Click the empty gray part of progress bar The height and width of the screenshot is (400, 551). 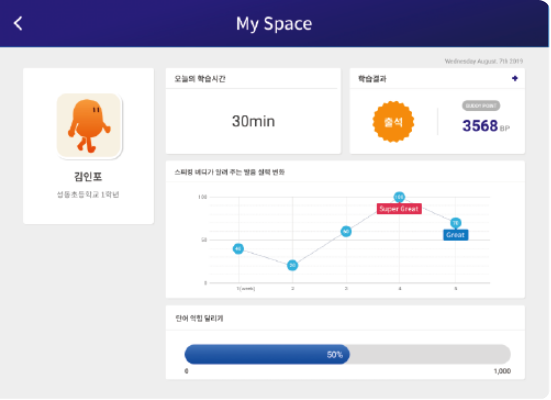coord(430,354)
